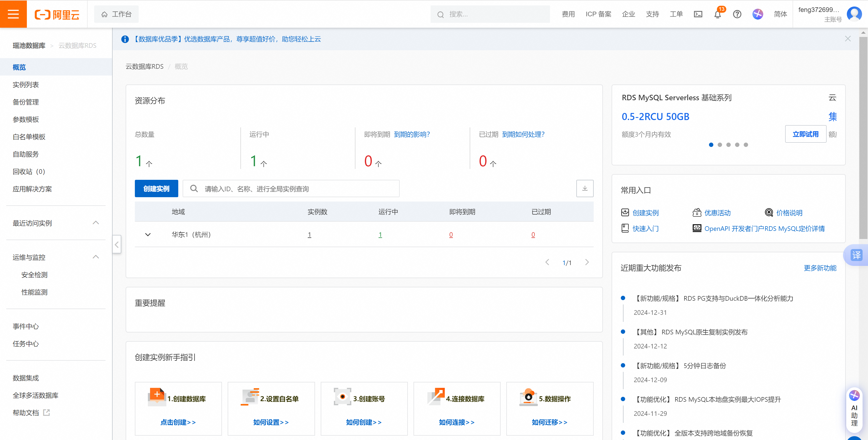Click the 创建实例 icon in 常用入口
The width and height of the screenshot is (868, 440).
pos(625,212)
